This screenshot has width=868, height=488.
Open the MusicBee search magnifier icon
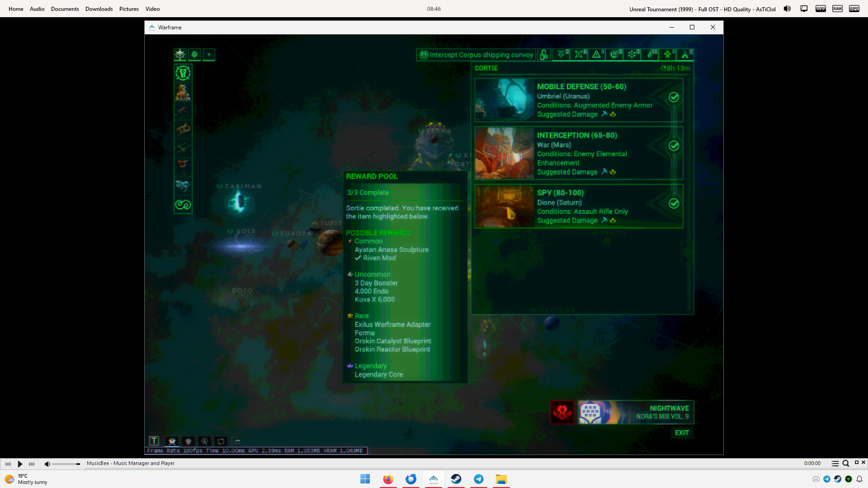tap(846, 464)
